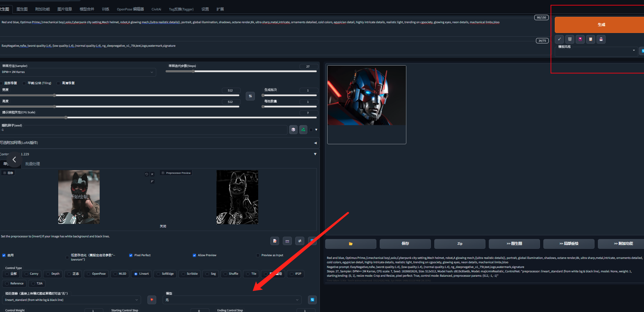
Task: Enable the 面部修复 face restore checkbox
Action: coord(2,83)
